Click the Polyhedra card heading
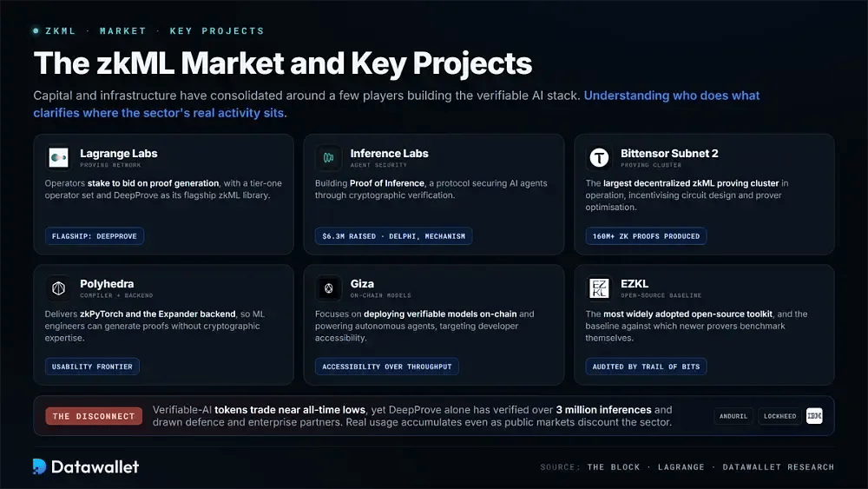 pos(107,283)
